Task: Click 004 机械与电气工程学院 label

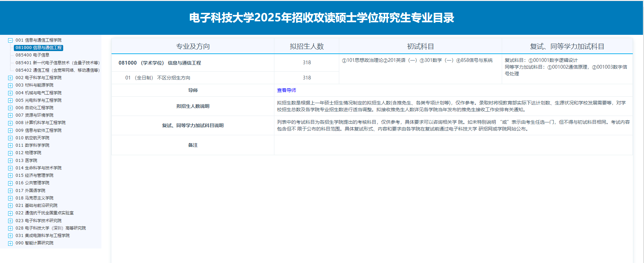Action: tap(39, 93)
